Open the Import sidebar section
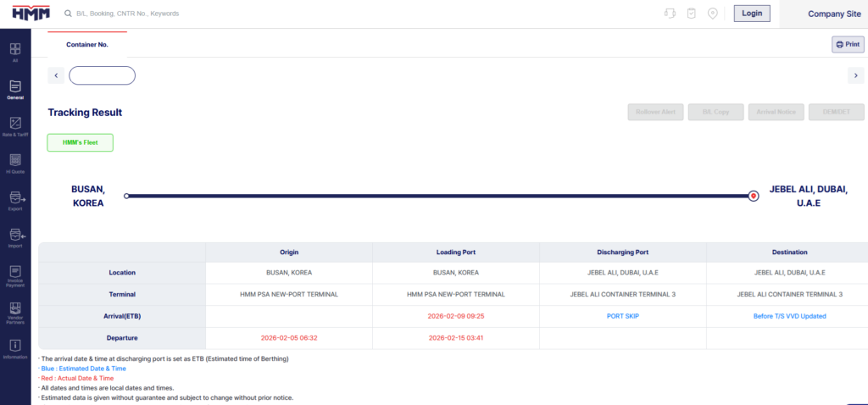 click(x=15, y=237)
